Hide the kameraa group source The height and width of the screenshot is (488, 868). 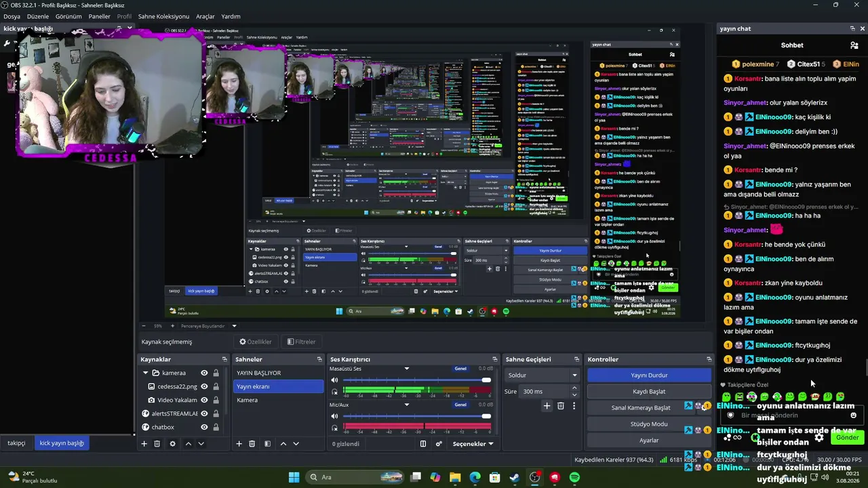[x=204, y=373]
